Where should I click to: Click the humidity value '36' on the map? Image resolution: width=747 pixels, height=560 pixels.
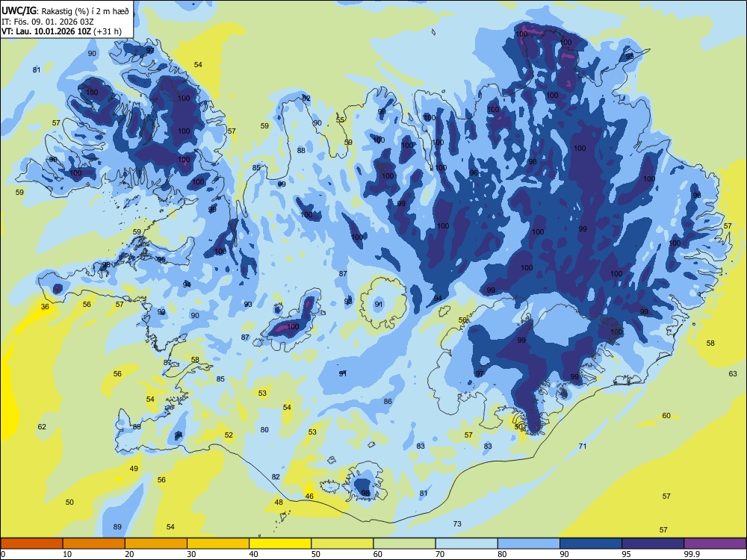tap(45, 307)
